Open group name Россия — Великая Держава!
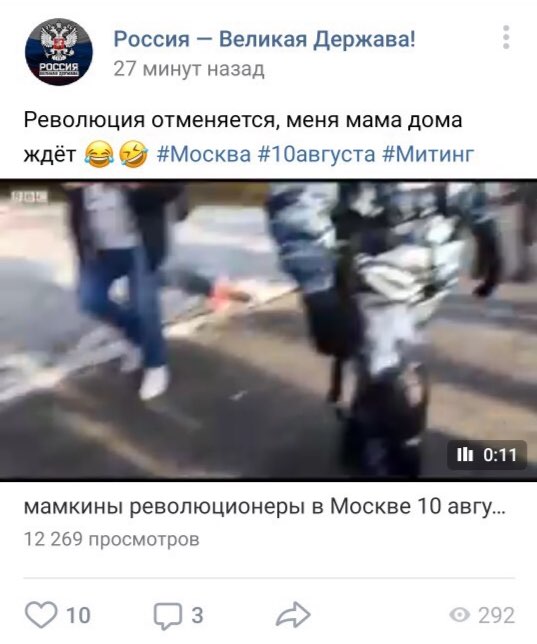This screenshot has width=537, height=644. pos(264,40)
